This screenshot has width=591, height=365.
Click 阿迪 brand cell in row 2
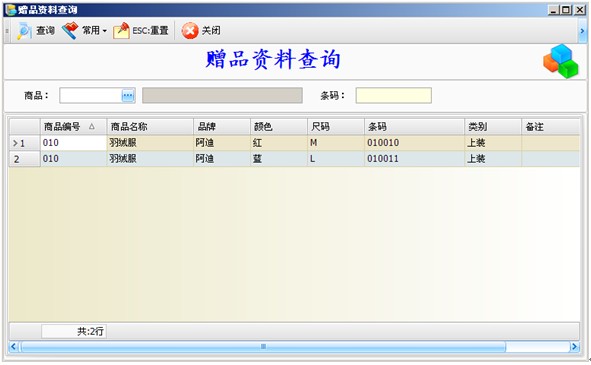222,159
